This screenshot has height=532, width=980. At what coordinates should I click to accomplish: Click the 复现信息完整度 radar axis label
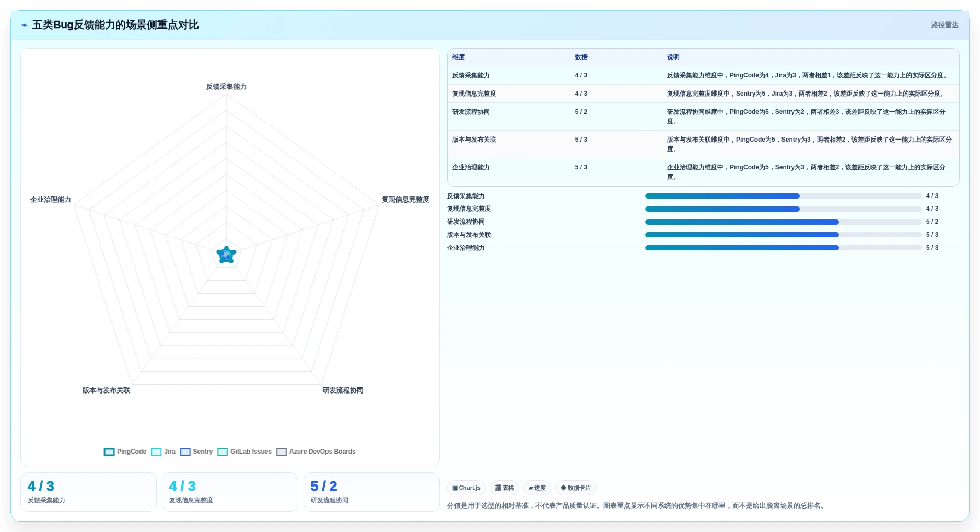(405, 200)
